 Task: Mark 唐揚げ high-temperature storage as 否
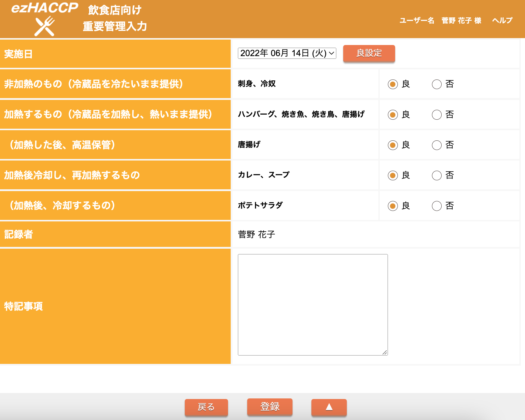click(436, 145)
